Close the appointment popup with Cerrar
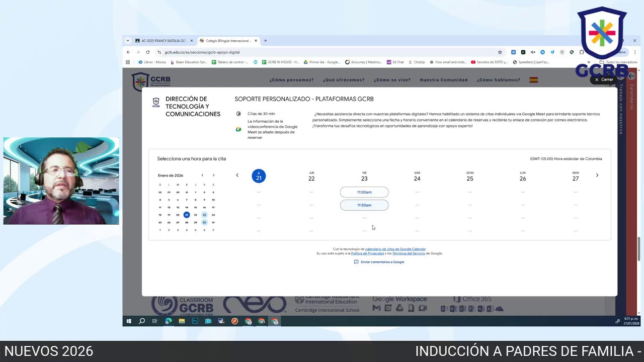 tap(604, 79)
